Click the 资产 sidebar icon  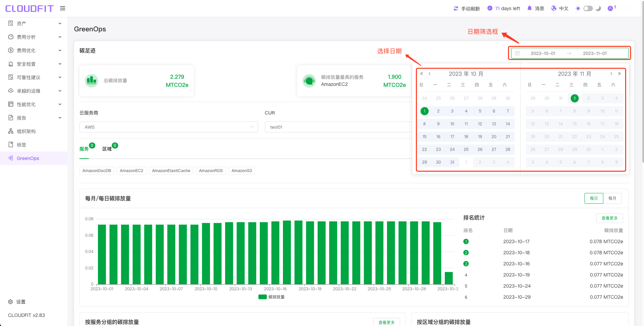(x=11, y=23)
